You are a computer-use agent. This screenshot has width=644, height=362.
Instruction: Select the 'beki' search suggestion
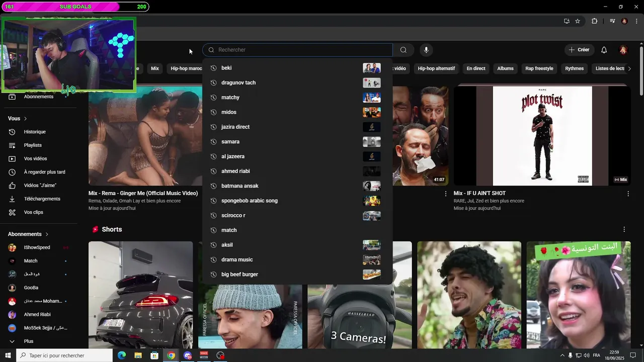(x=297, y=68)
